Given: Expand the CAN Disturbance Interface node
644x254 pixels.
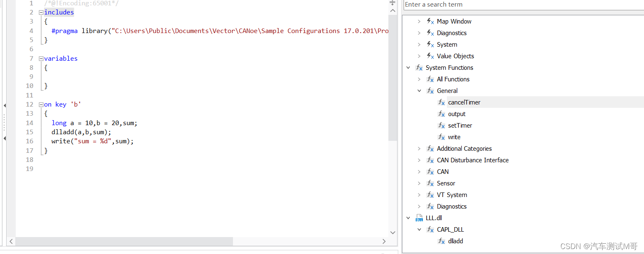Looking at the screenshot, I should pyautogui.click(x=419, y=160).
